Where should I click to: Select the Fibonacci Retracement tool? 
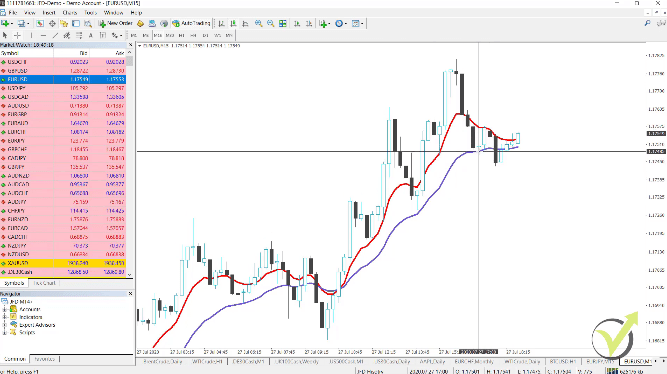coord(79,35)
